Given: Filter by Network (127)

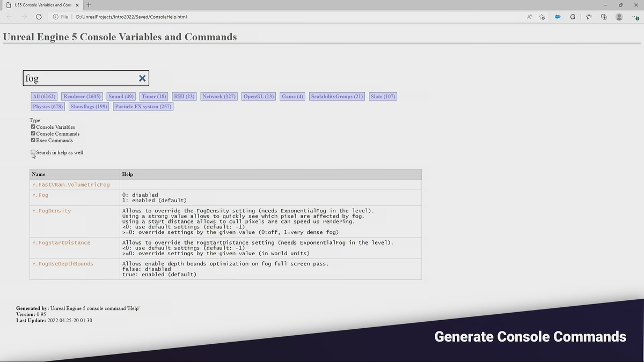Looking at the screenshot, I should pos(219,97).
